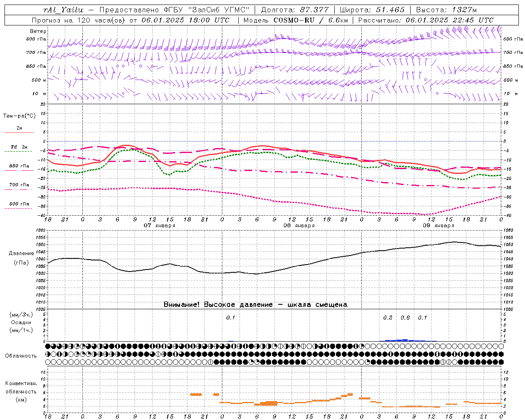Click the Td 2м dew point legend entry
The width and height of the screenshot is (525, 420).
click(19, 147)
